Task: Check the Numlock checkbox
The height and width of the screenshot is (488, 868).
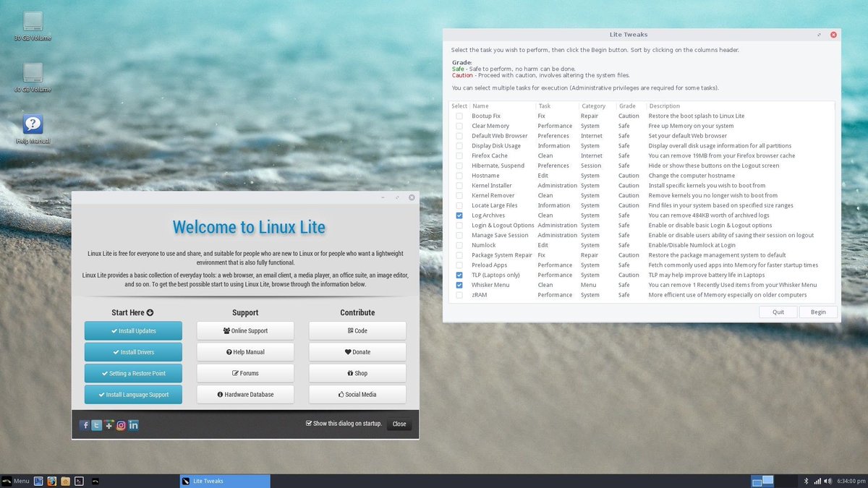Action: 459,245
